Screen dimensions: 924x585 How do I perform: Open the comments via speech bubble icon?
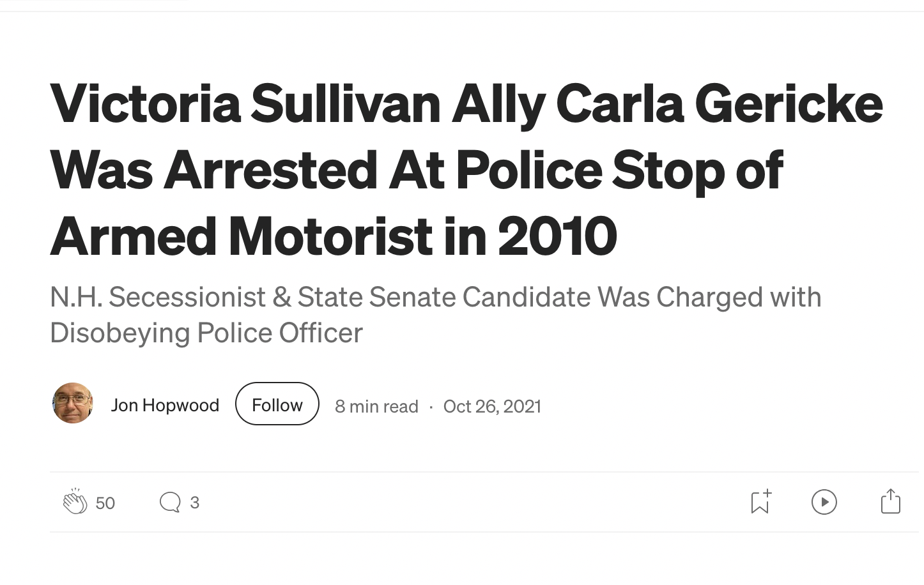pyautogui.click(x=170, y=502)
